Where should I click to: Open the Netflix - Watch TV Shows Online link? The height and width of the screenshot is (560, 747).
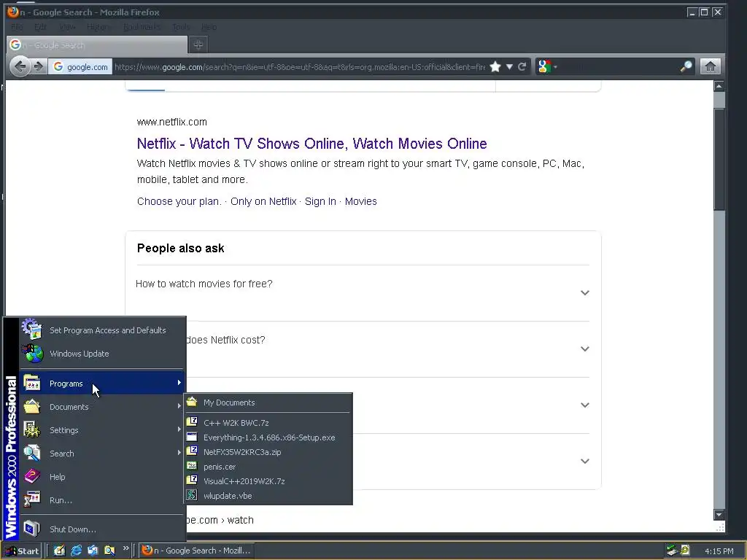pos(311,144)
